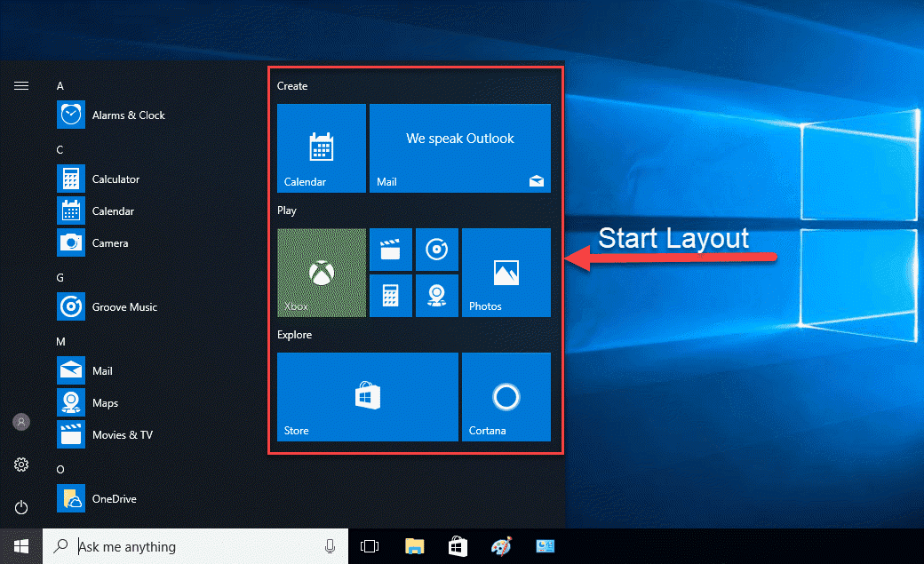Screen dimensions: 924x564
Task: Launch Cortana from its Explore tile
Action: pos(506,396)
